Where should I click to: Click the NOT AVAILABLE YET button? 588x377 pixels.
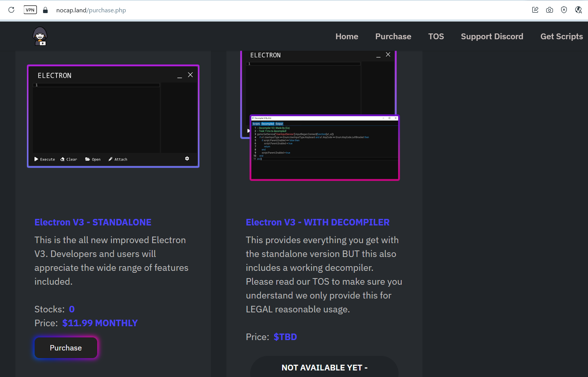[324, 367]
